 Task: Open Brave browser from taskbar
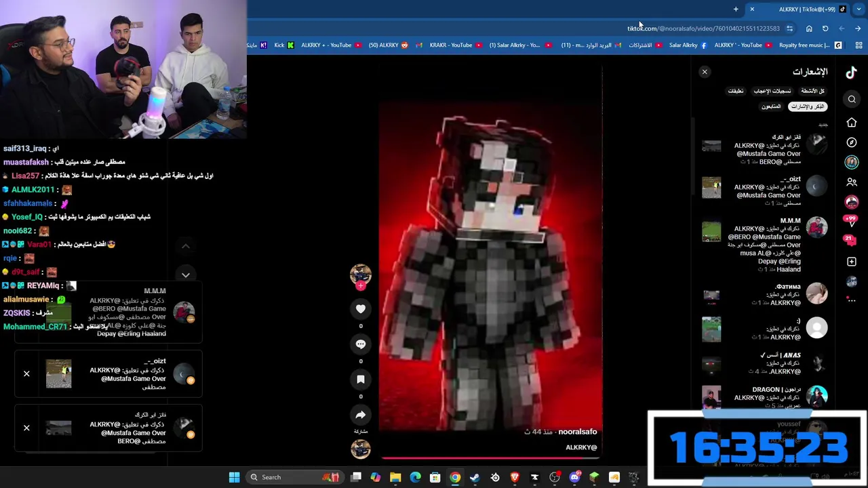(515, 477)
